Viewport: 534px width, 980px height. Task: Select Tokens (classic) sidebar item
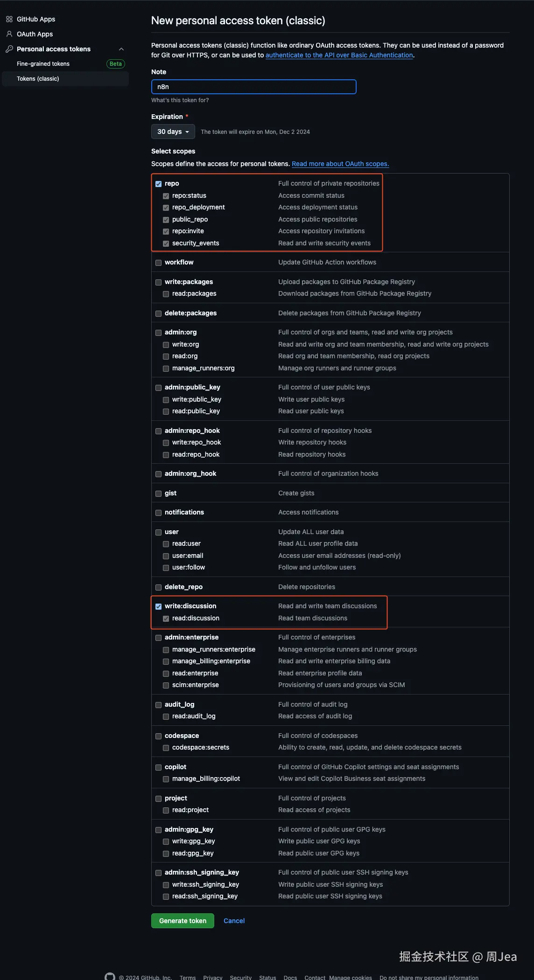[38, 79]
